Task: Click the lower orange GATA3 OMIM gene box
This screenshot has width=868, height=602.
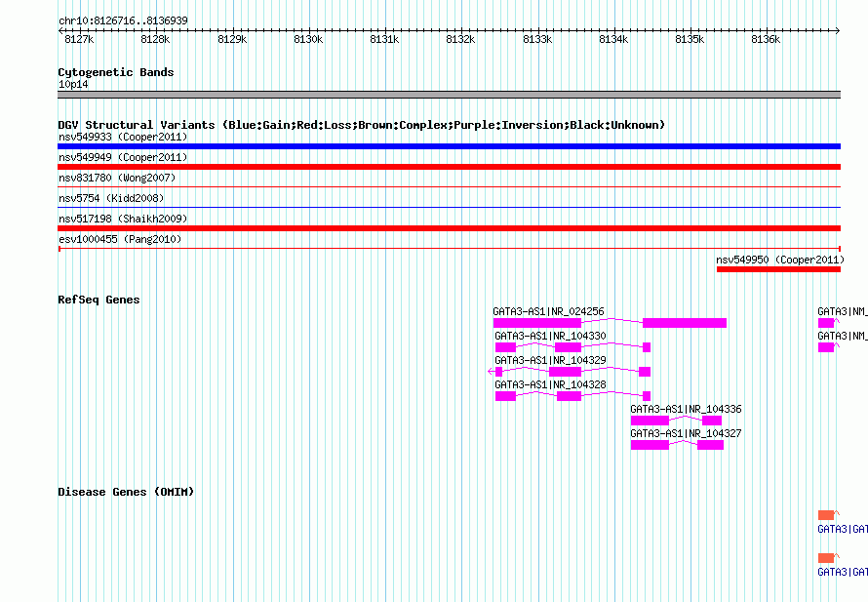Action: pos(826,558)
